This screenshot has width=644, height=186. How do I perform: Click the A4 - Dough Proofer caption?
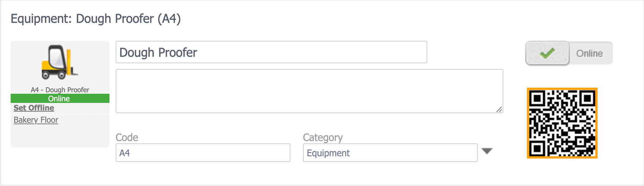(x=60, y=90)
